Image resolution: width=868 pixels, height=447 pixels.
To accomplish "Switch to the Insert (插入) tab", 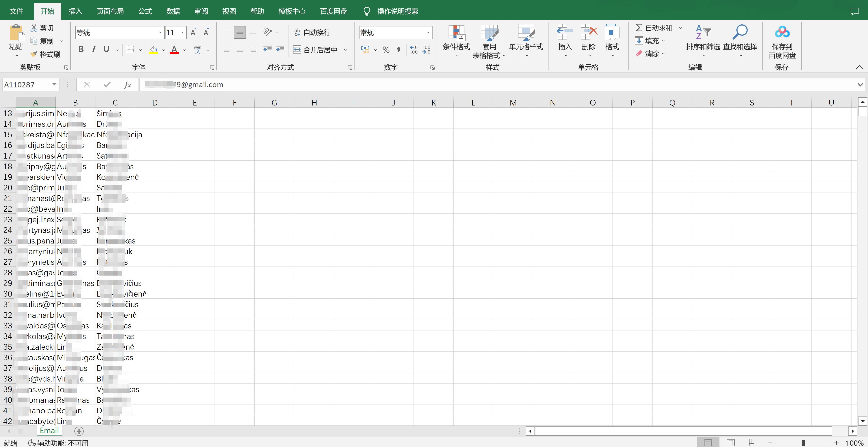I will pos(75,11).
